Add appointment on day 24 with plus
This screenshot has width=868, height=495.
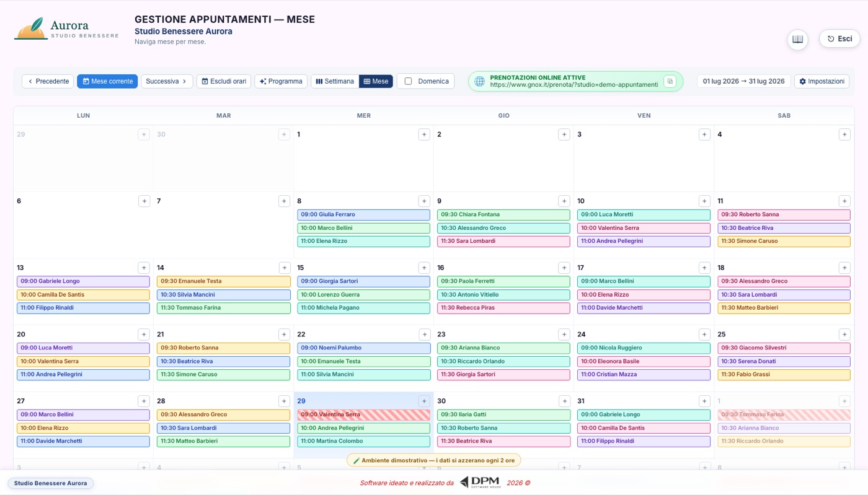(704, 335)
